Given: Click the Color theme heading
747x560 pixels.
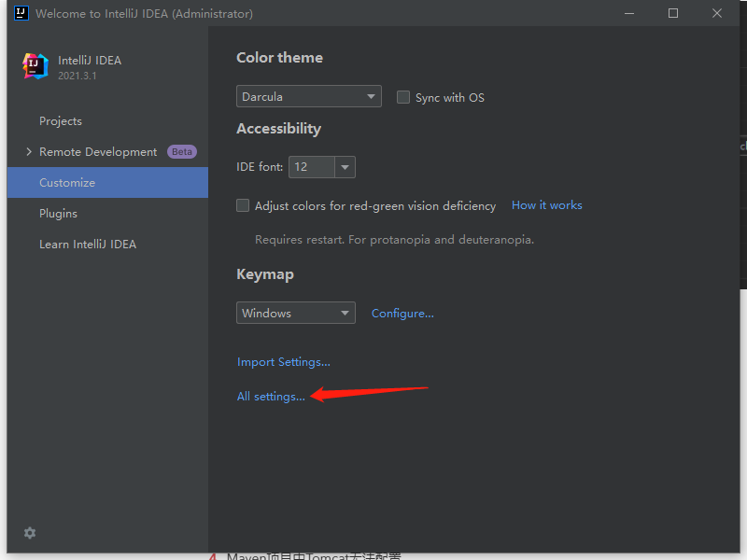Looking at the screenshot, I should coord(279,58).
